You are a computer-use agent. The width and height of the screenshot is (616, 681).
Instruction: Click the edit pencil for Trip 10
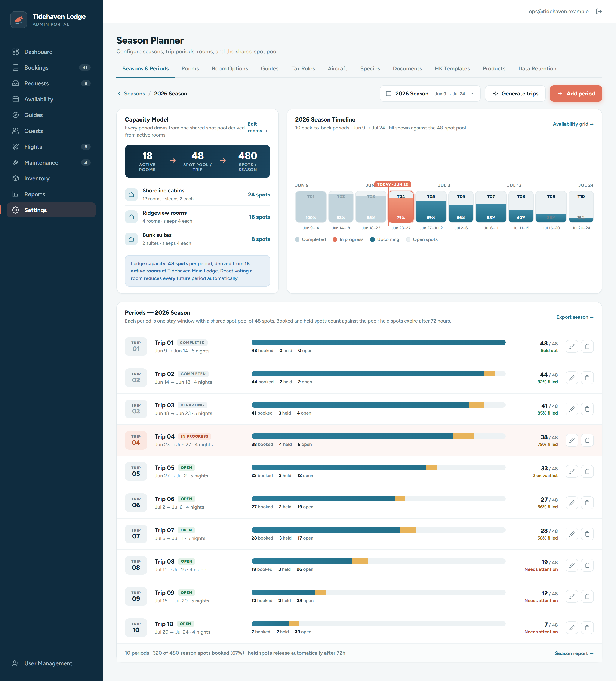[x=572, y=628]
